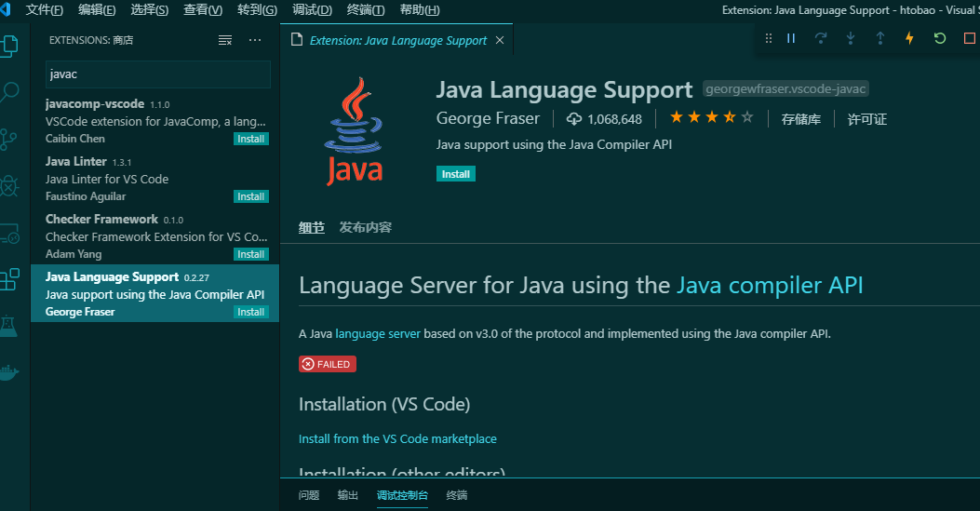This screenshot has width=980, height=511.
Task: Select Checker Framework in extension list
Action: [x=155, y=235]
